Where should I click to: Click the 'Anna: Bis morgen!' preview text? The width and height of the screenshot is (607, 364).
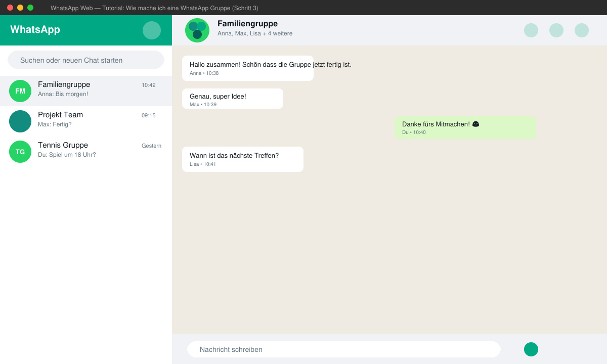coord(63,94)
